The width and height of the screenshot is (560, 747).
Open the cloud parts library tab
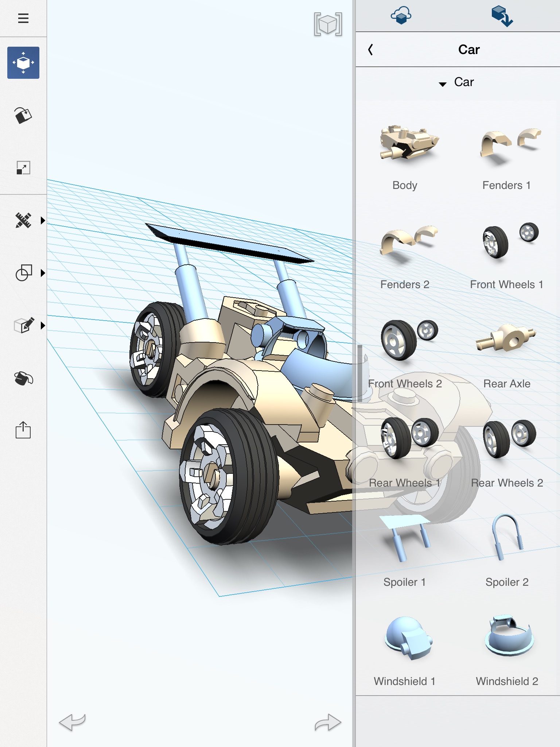pyautogui.click(x=401, y=16)
